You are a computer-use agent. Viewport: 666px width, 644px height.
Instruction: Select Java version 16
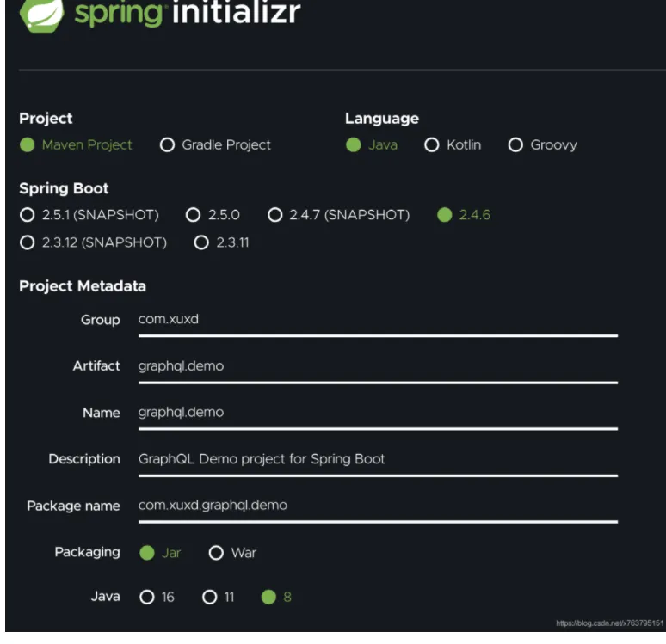(147, 597)
